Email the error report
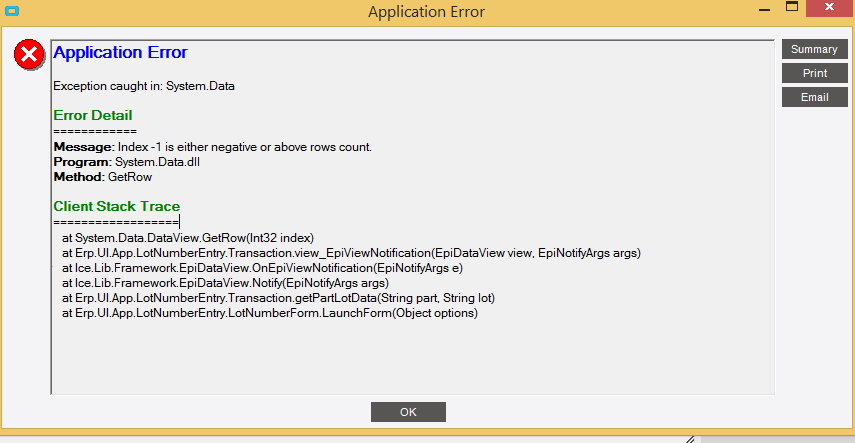The image size is (855, 443). tap(814, 97)
